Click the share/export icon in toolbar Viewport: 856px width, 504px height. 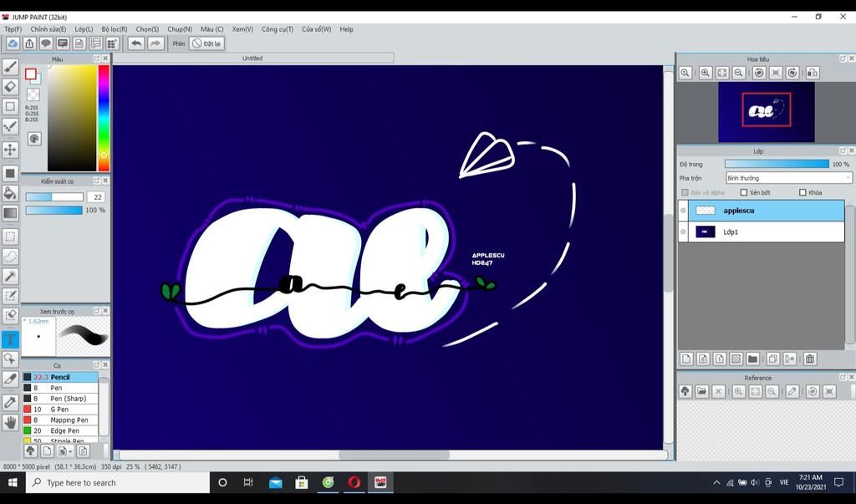[29, 43]
